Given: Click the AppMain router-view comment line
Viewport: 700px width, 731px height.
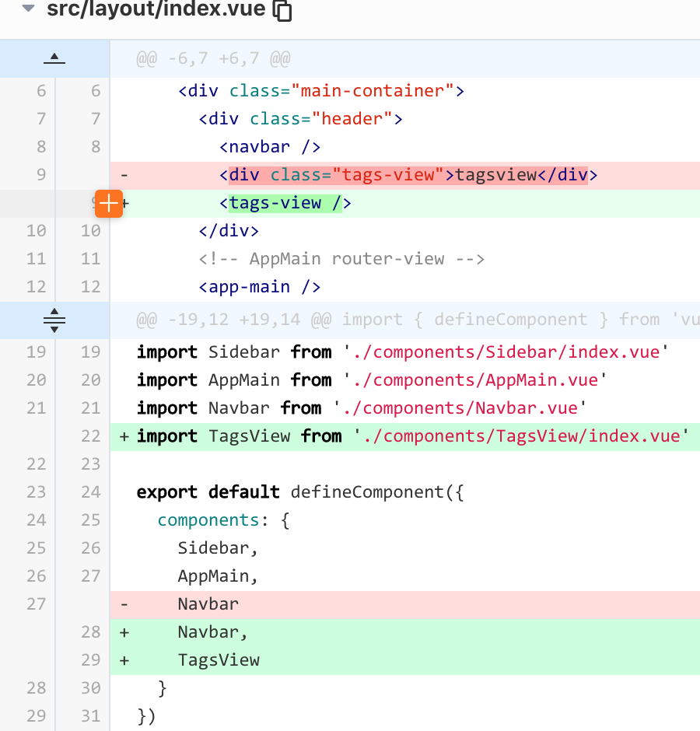Looking at the screenshot, I should [341, 259].
